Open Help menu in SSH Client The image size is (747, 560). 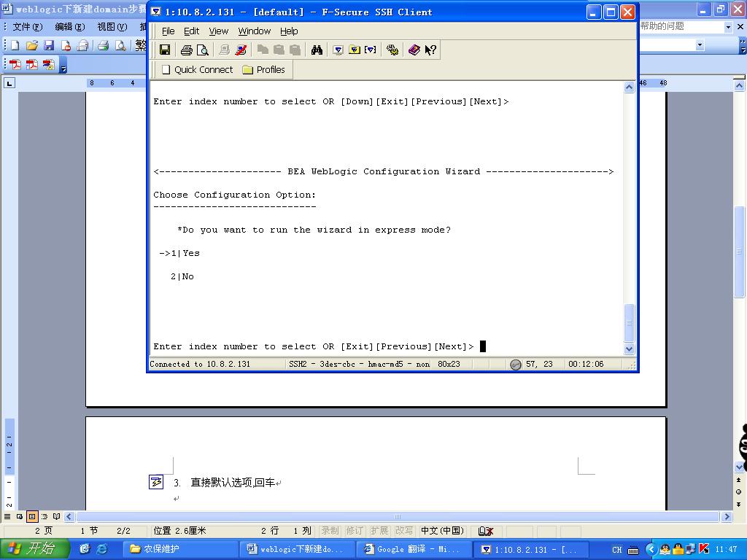pyautogui.click(x=289, y=31)
